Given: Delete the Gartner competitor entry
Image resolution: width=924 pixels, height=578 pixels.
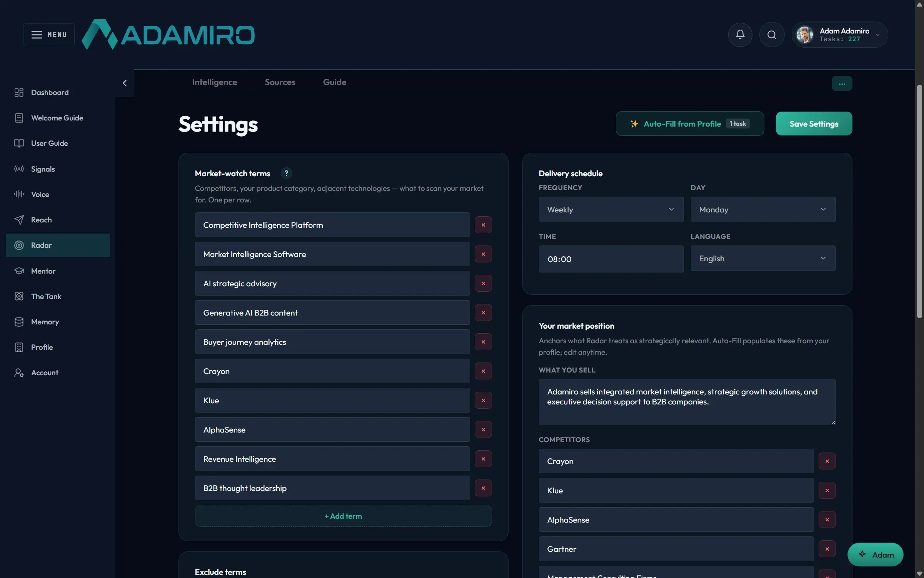Looking at the screenshot, I should tap(827, 549).
